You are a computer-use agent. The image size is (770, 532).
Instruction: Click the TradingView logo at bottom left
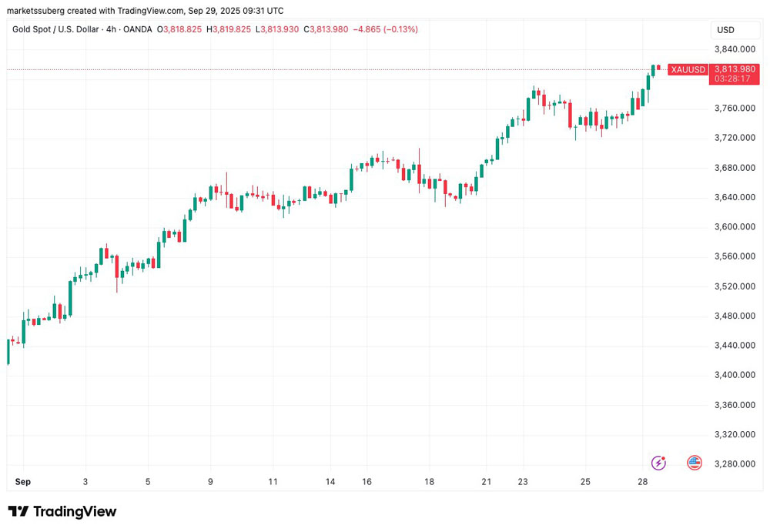point(62,511)
